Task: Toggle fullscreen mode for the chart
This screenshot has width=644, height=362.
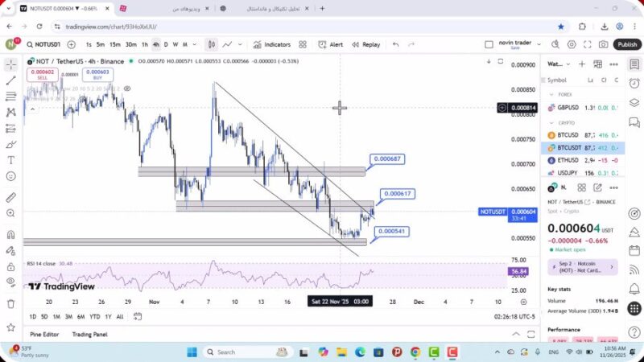Action: [588, 45]
